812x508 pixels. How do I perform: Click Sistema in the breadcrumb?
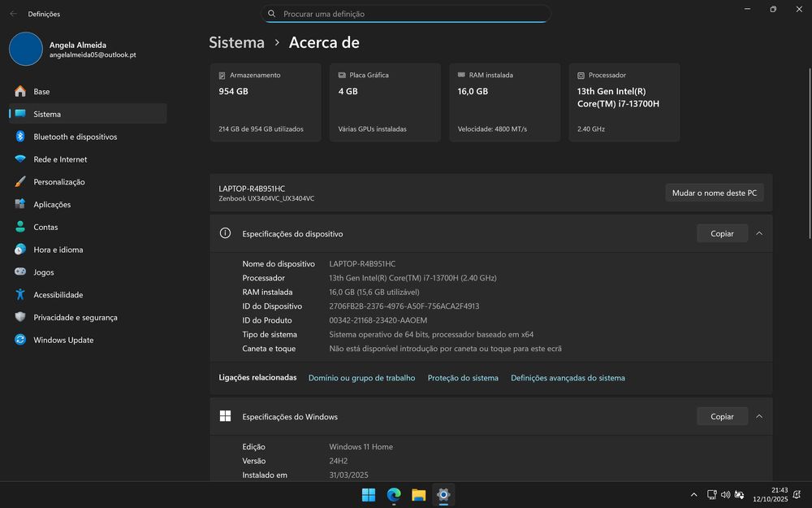coord(236,42)
